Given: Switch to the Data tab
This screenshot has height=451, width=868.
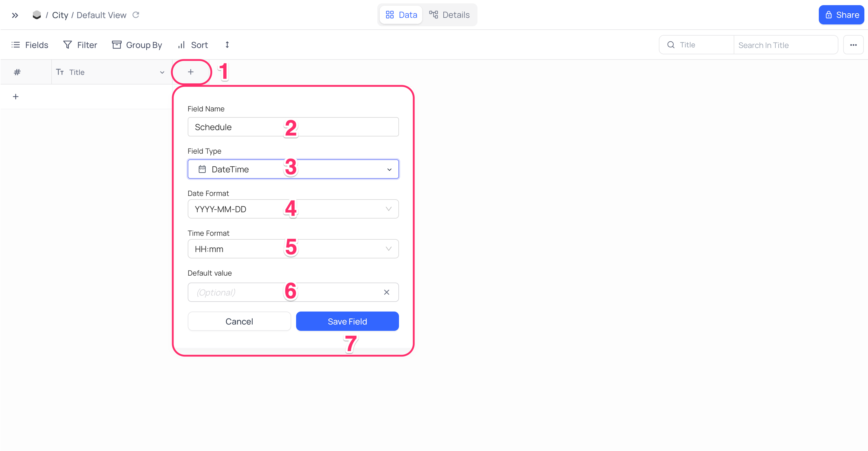Looking at the screenshot, I should coord(401,15).
